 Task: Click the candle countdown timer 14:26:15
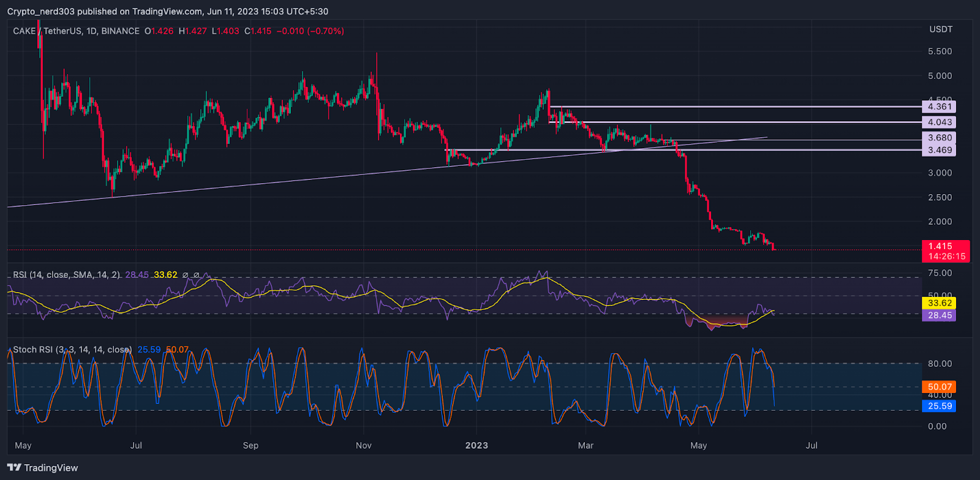(x=947, y=257)
